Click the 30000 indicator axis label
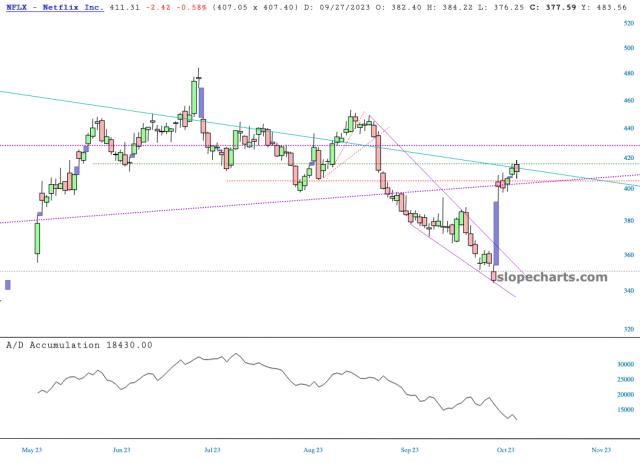 tap(624, 365)
